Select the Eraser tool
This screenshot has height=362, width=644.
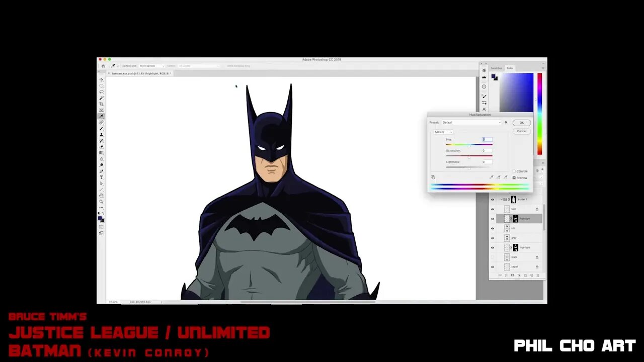[x=101, y=147]
